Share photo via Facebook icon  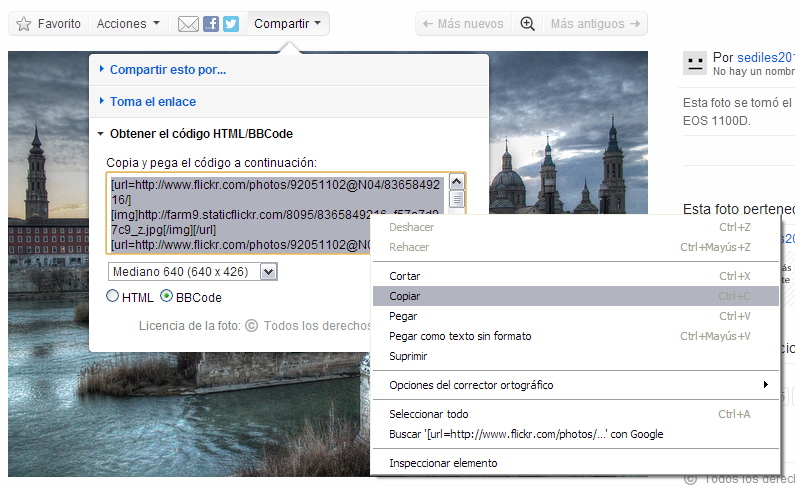pyautogui.click(x=211, y=24)
